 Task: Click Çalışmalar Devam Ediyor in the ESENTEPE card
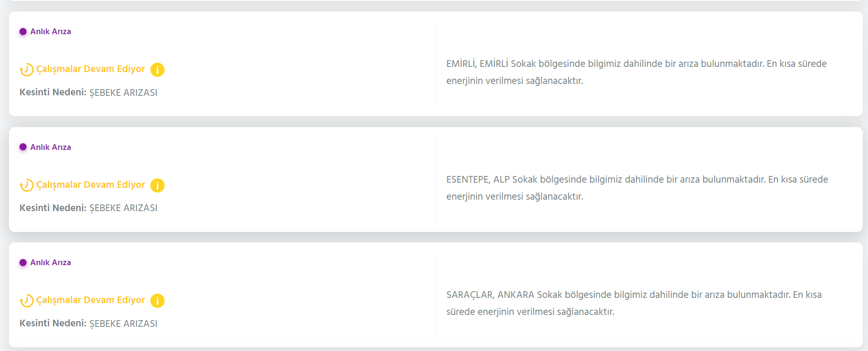91,185
